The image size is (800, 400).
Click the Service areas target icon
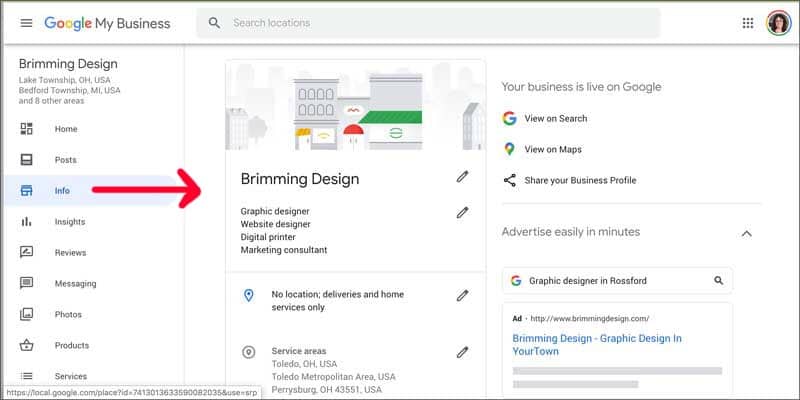pos(248,352)
